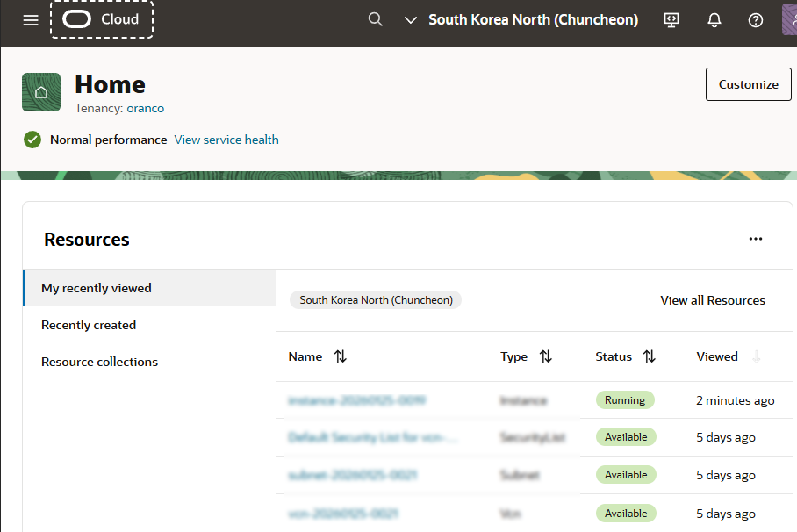The image size is (797, 532).
Task: Open the hamburger navigation menu
Action: (x=31, y=20)
